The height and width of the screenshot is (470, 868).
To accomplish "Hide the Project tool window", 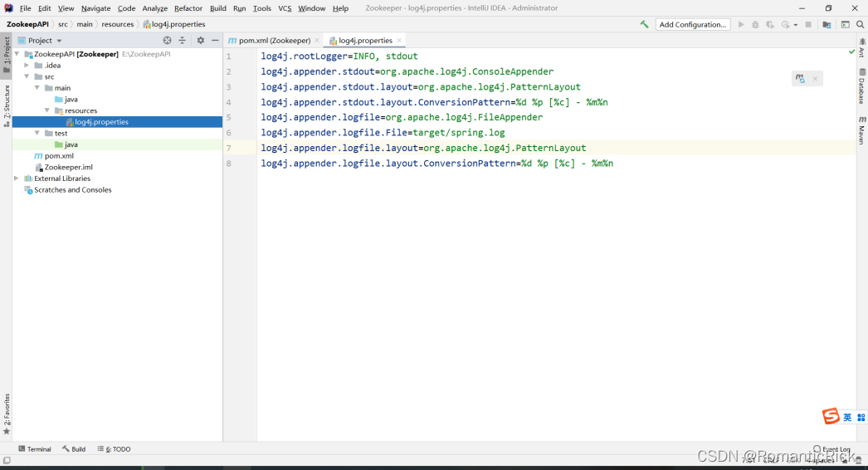I will coord(215,41).
